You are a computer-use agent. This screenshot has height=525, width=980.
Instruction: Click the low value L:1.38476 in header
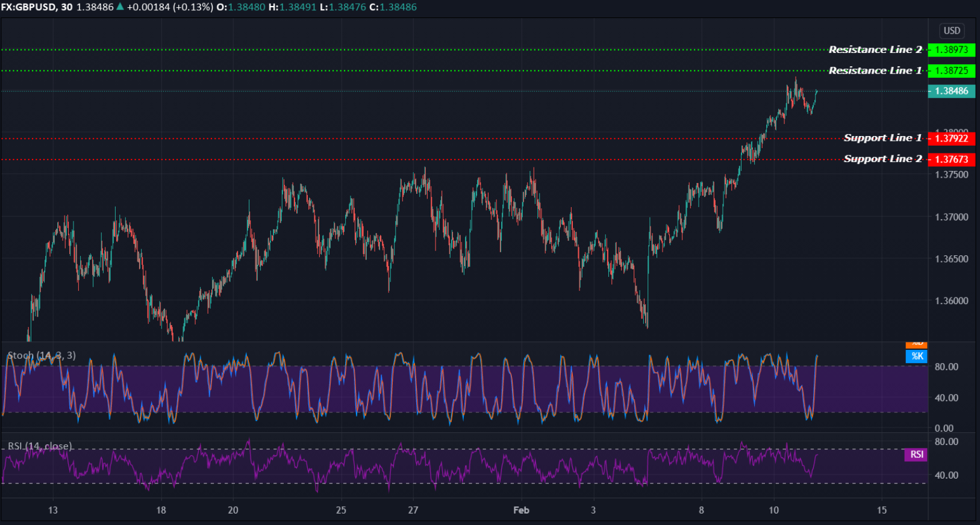point(343,7)
